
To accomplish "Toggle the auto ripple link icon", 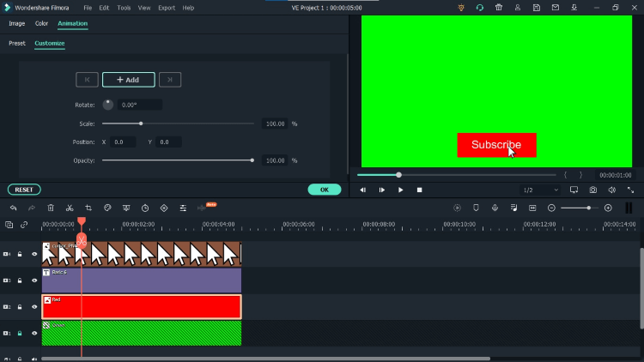I will tap(24, 225).
